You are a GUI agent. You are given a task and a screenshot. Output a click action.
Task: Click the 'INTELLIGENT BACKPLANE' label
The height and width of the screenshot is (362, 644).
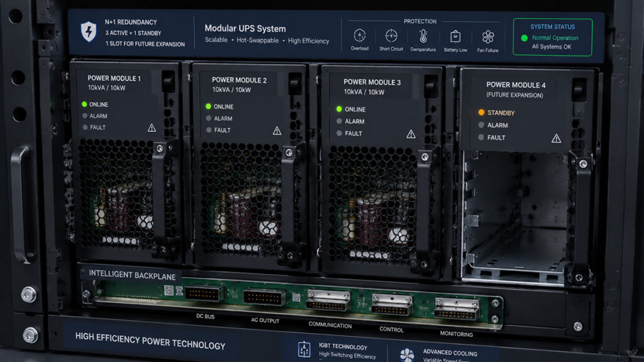132,275
